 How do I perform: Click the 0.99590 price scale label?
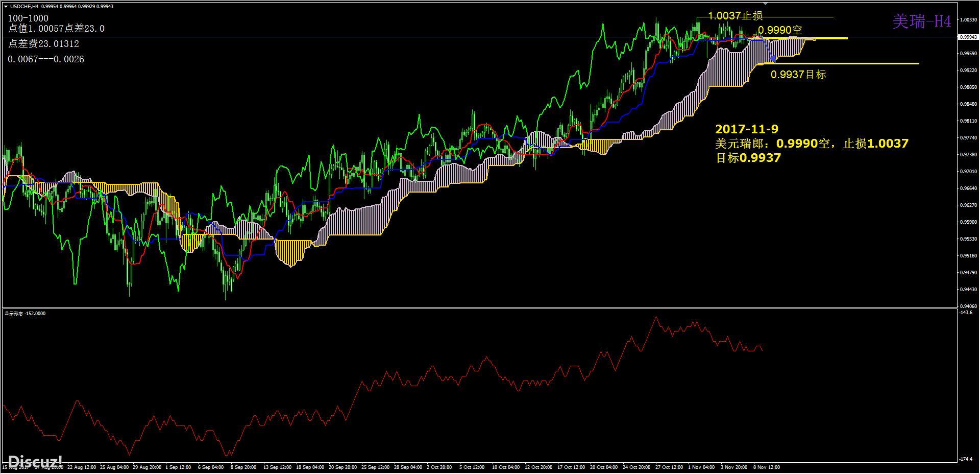click(x=968, y=54)
